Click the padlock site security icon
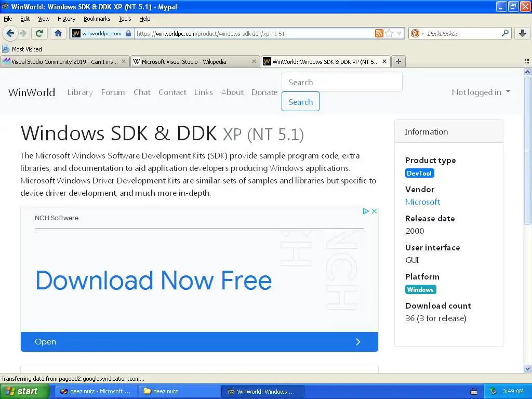Screen dimensions: 532x399 click(x=128, y=33)
